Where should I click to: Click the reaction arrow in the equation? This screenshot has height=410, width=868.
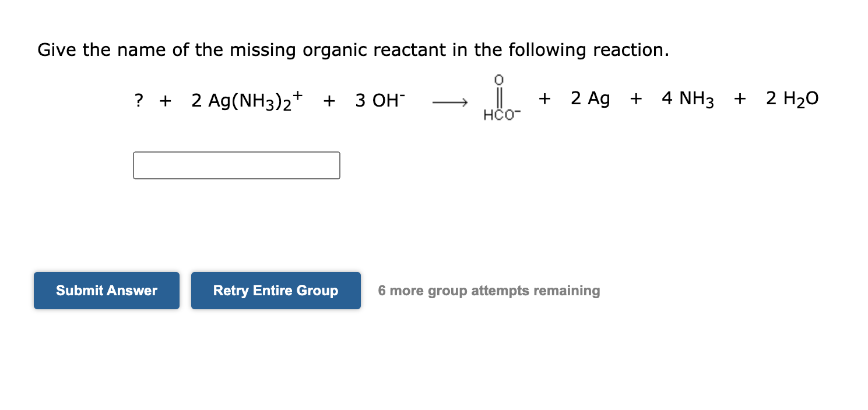coord(449,101)
